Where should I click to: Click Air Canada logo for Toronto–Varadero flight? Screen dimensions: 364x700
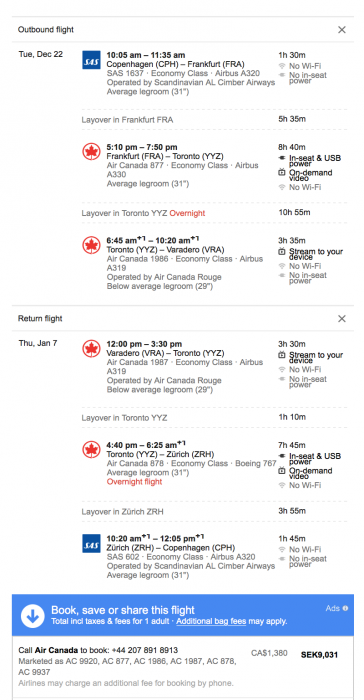point(91,245)
